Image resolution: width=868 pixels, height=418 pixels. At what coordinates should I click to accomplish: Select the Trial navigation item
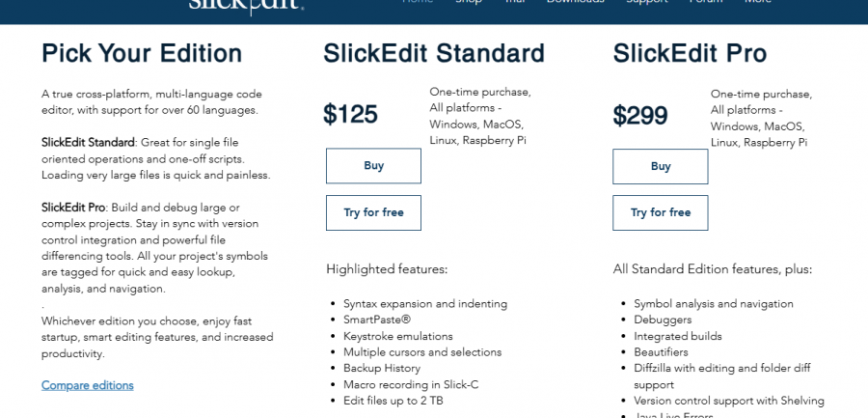coord(513,3)
